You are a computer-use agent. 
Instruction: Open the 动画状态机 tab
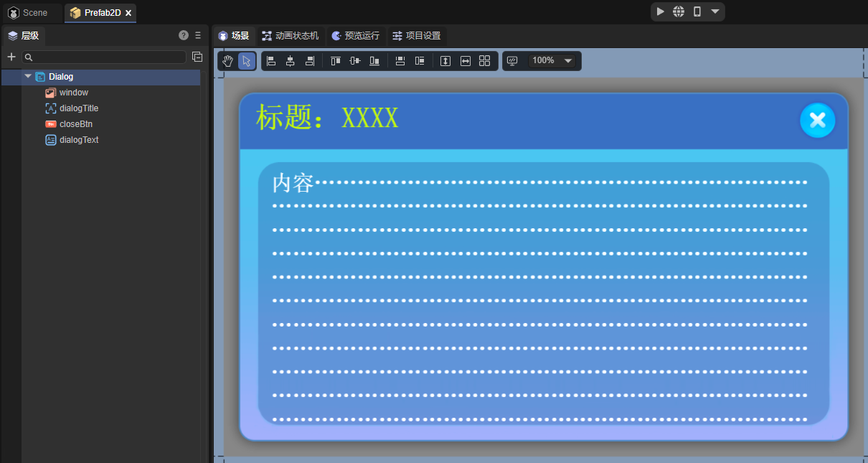[291, 36]
